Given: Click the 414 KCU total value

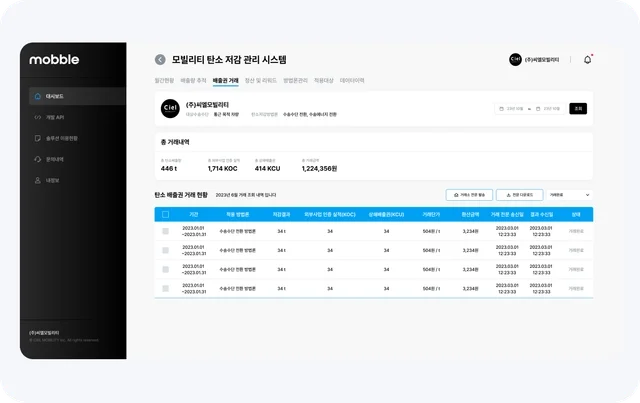Looking at the screenshot, I should coord(267,168).
